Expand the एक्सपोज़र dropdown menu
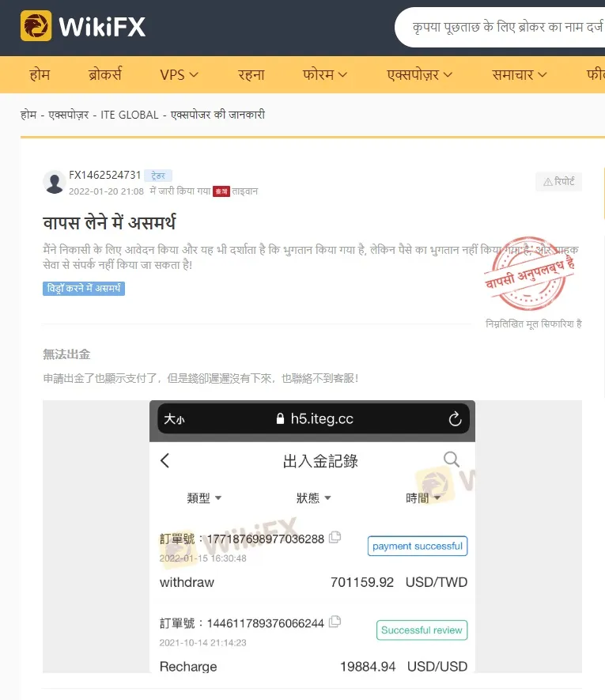Screen dimensions: 605x700 click(420, 74)
